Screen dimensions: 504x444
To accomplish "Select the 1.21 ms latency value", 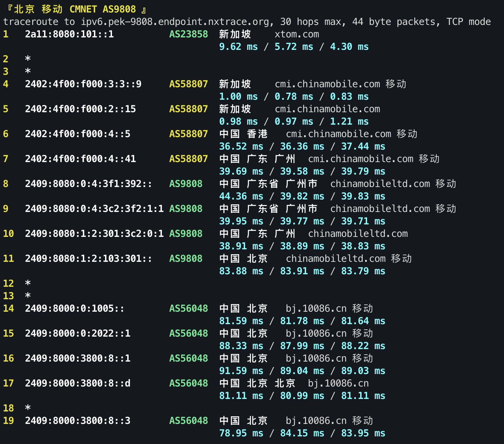I will pyautogui.click(x=349, y=122).
